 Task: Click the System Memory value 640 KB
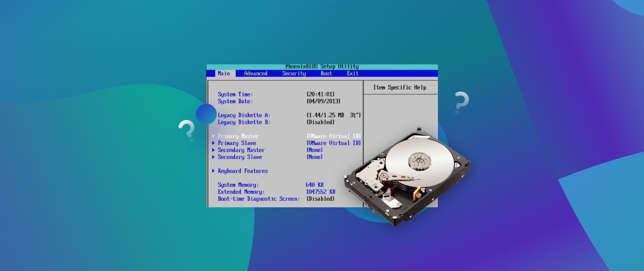tap(315, 185)
